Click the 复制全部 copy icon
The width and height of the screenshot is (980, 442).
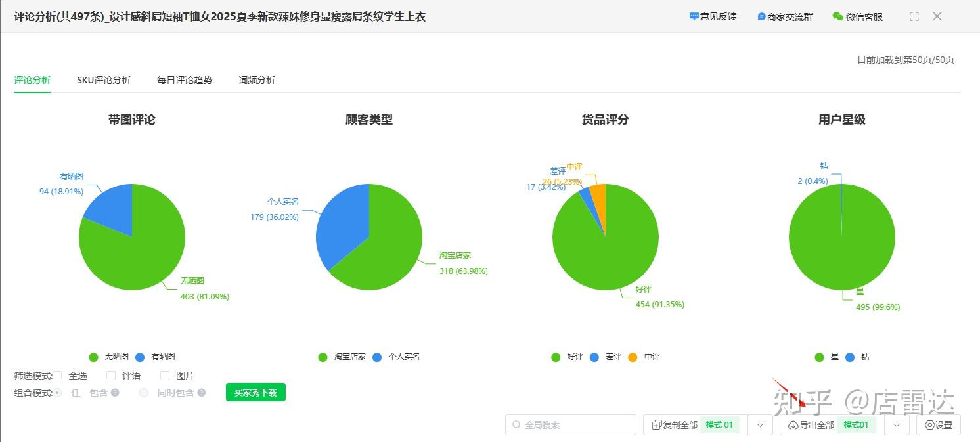[656, 425]
